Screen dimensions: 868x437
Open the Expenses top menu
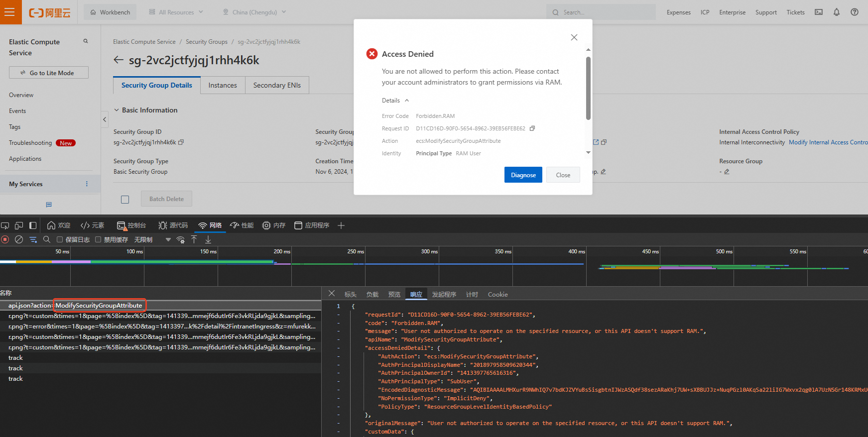coord(679,12)
